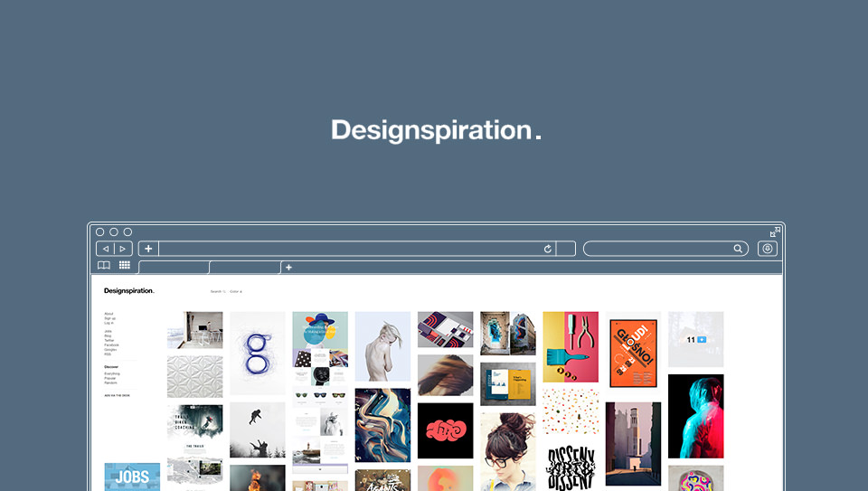Click the Designspiration logo in page
This screenshot has width=868, height=491.
(129, 290)
